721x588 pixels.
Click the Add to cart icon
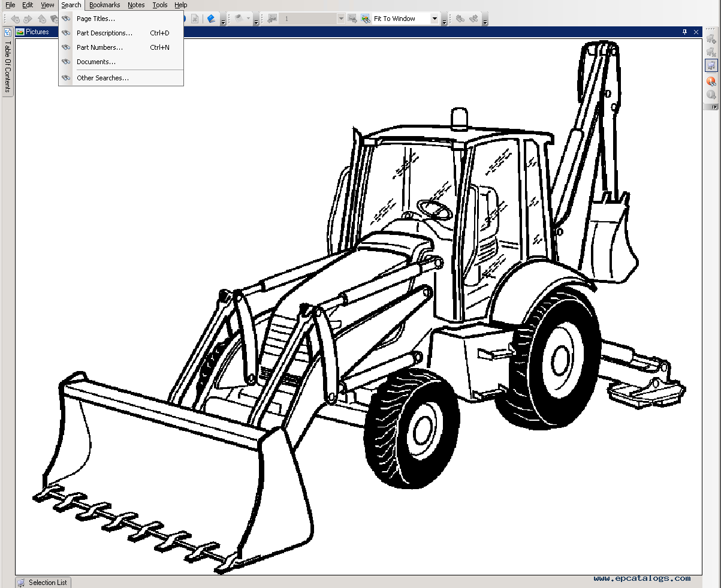click(x=711, y=39)
